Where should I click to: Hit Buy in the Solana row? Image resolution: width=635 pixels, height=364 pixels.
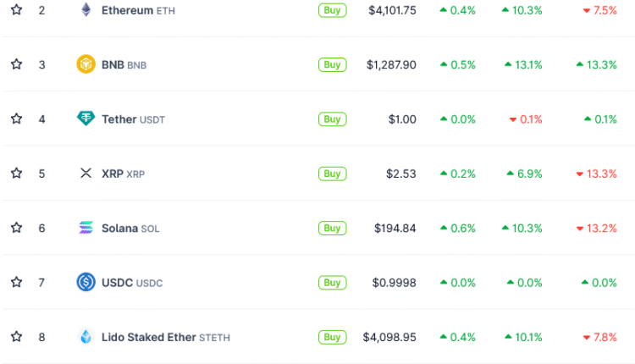click(x=332, y=228)
